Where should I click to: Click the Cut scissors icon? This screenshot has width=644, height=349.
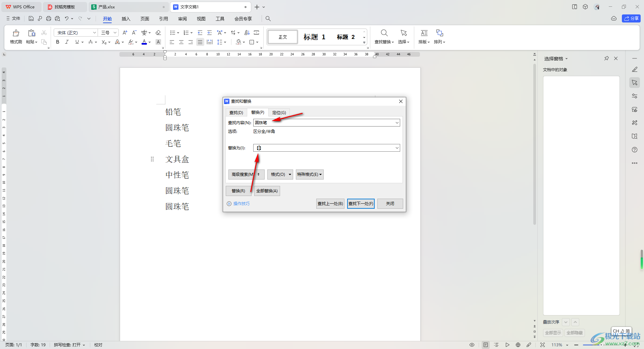(x=44, y=33)
